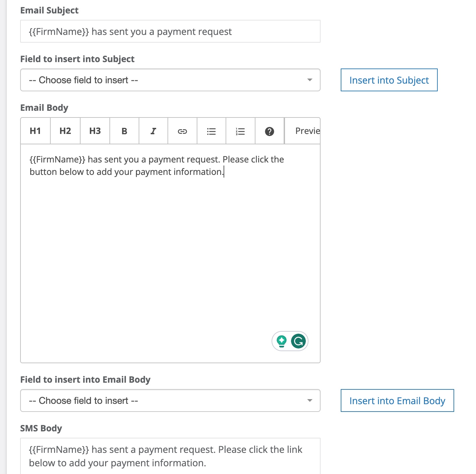Open the editor help icon
Screen dimensions: 476x474
pyautogui.click(x=270, y=131)
